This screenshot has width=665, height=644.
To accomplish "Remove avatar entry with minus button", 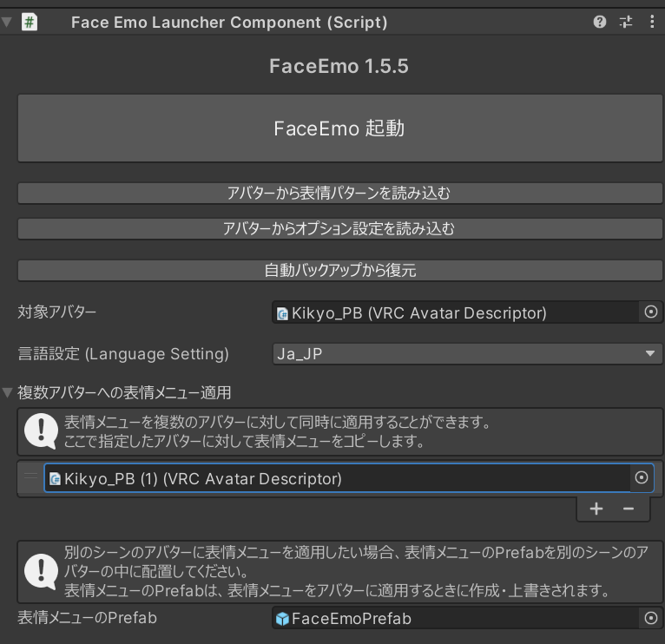I will (x=629, y=509).
